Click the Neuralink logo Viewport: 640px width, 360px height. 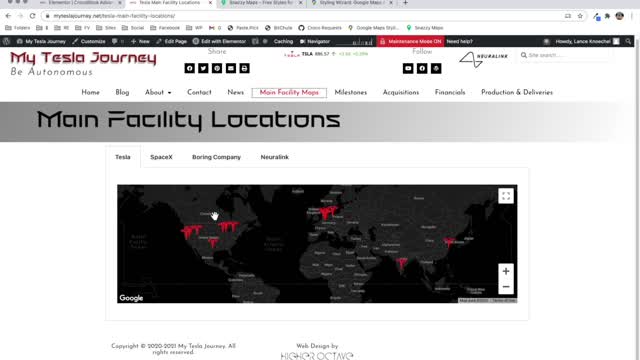(x=484, y=59)
